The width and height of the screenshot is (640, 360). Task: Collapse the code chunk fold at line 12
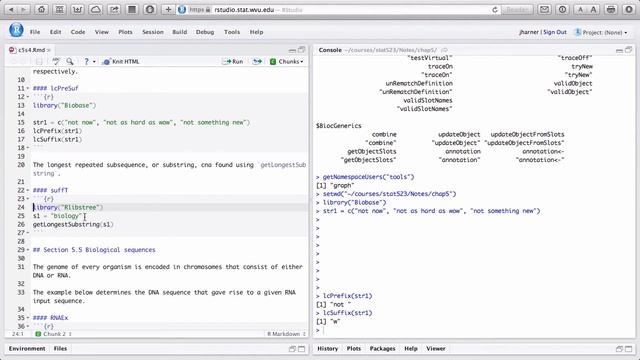(x=28, y=97)
